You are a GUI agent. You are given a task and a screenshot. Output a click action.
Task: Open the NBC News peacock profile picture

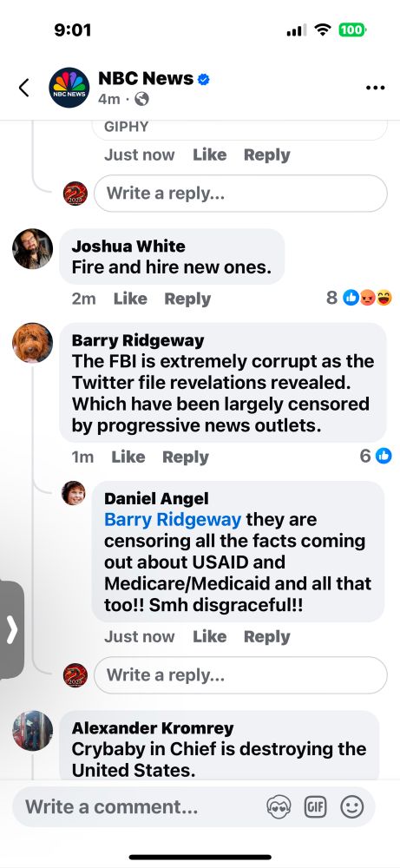pos(69,88)
